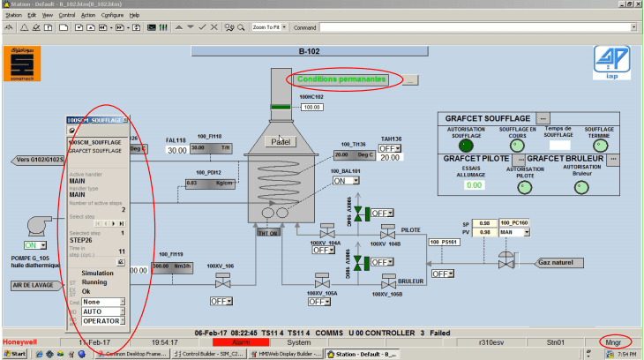Image resolution: width=644 pixels, height=360 pixels.
Task: Click the Raise up-arrow toolbar icon
Action: 179,27
